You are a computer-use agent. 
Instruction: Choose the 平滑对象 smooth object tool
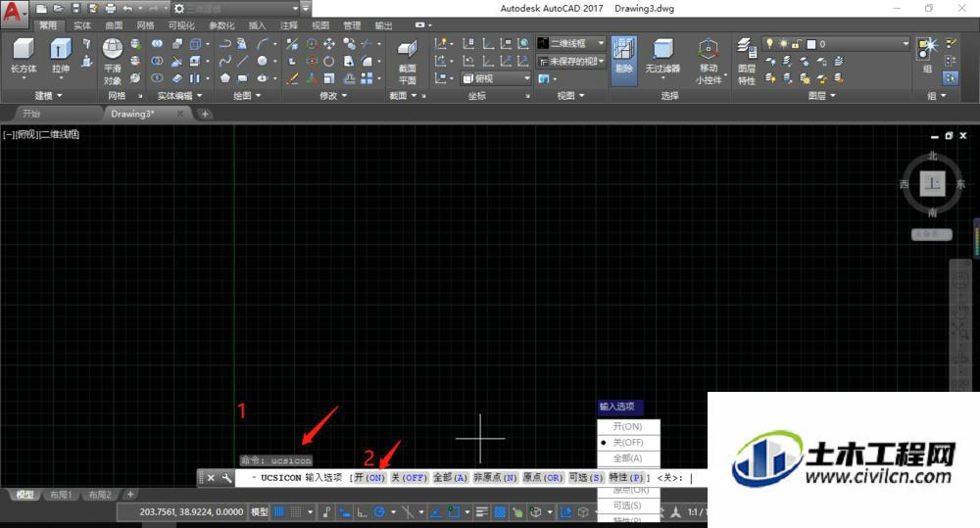(x=113, y=62)
